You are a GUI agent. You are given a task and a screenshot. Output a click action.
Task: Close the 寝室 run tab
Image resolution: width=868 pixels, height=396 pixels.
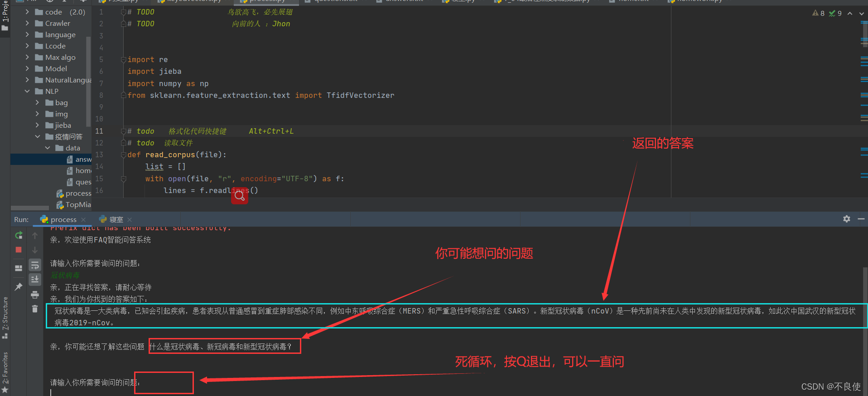[x=130, y=220]
